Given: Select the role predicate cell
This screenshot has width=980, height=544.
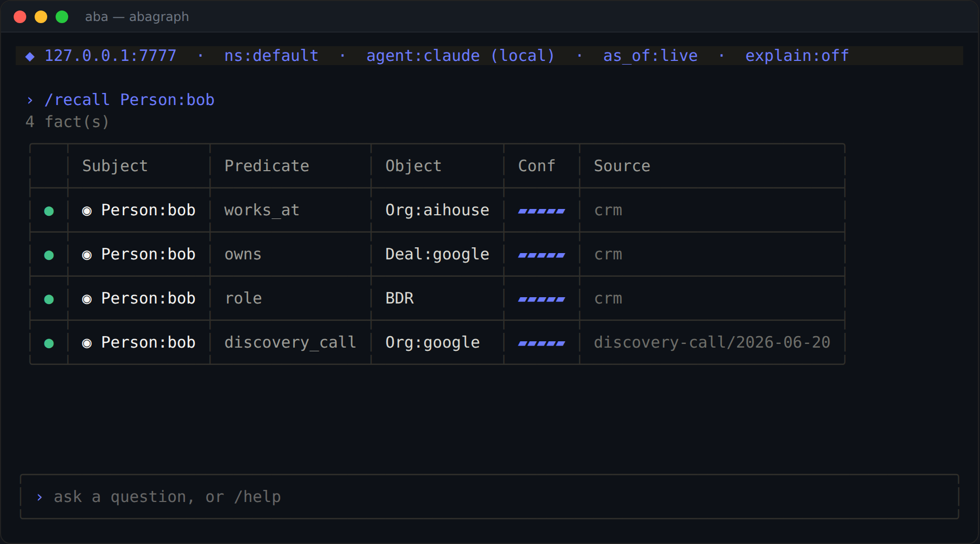Looking at the screenshot, I should click(243, 298).
